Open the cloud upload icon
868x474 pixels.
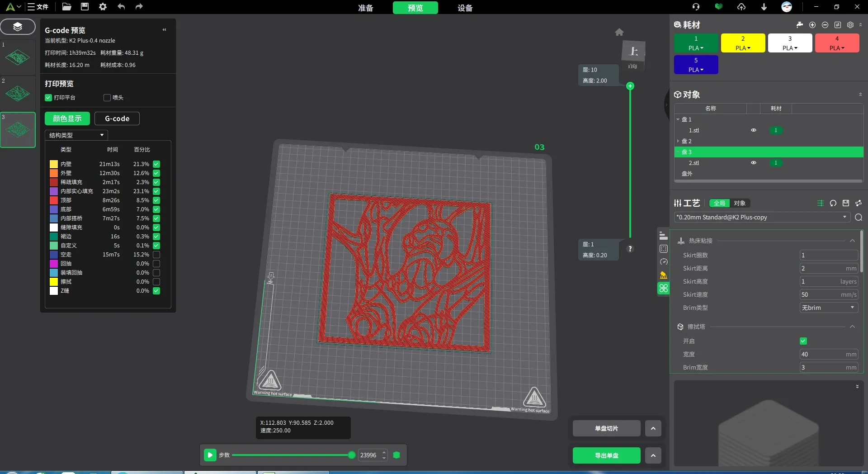click(x=741, y=7)
